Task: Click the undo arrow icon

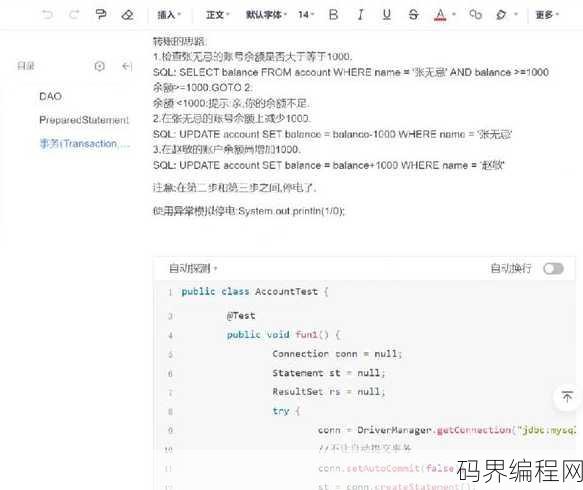Action: click(47, 14)
